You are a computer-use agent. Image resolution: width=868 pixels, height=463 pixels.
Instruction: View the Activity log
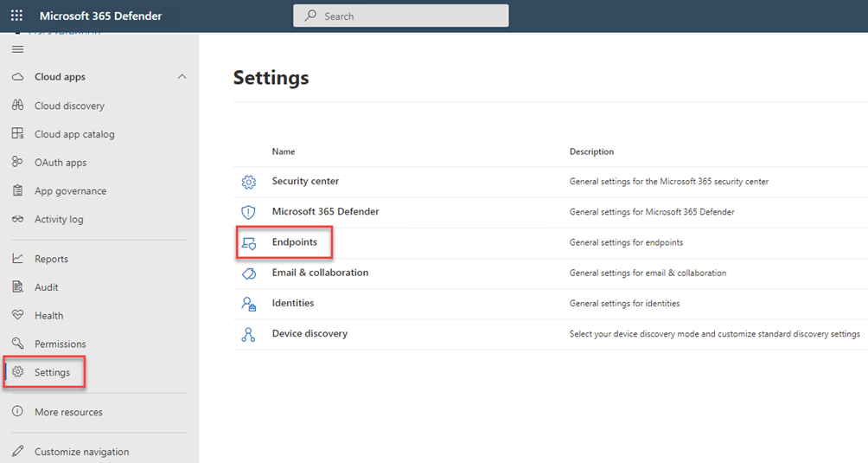pyautogui.click(x=59, y=219)
